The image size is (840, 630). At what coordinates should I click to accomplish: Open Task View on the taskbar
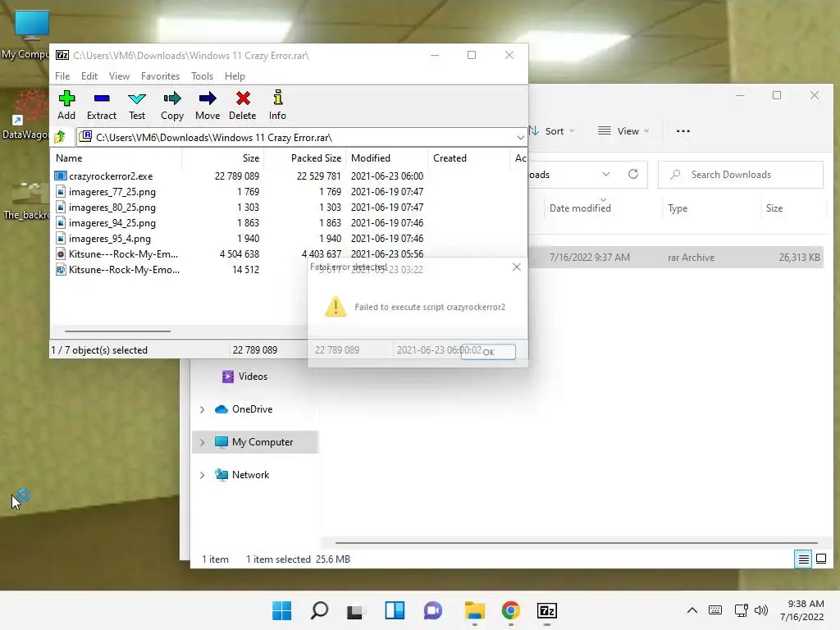[x=356, y=610]
